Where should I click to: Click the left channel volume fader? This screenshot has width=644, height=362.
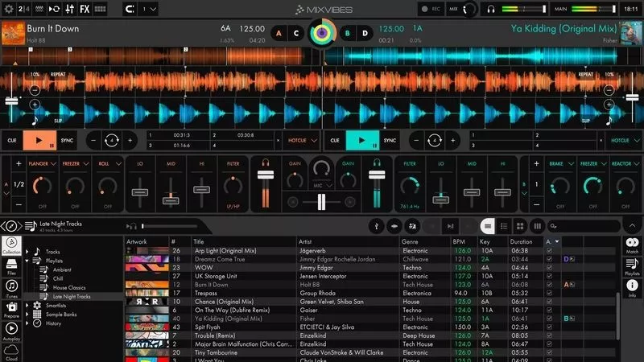[266, 175]
